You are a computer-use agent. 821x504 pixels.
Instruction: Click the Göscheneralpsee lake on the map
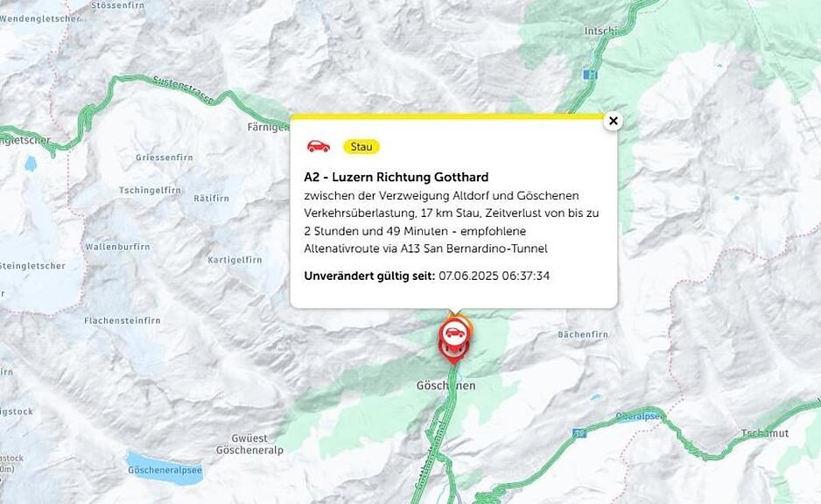(165, 468)
